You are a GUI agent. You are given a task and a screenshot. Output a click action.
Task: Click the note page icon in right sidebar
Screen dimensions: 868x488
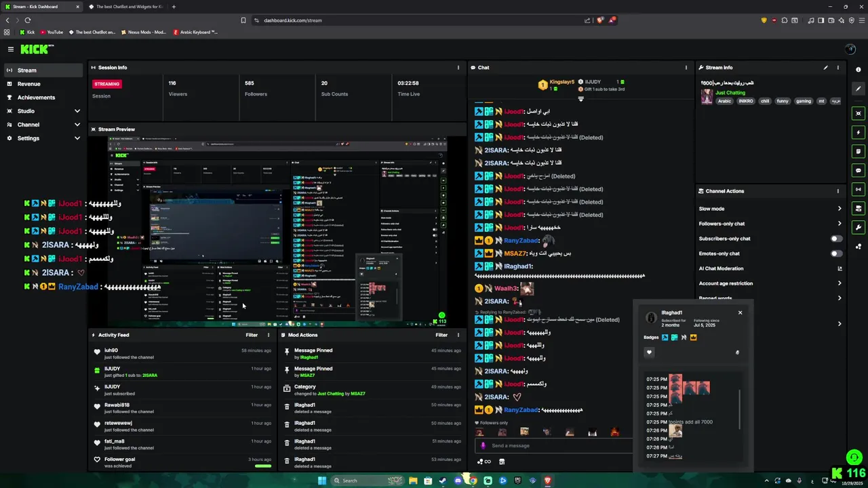tap(859, 151)
